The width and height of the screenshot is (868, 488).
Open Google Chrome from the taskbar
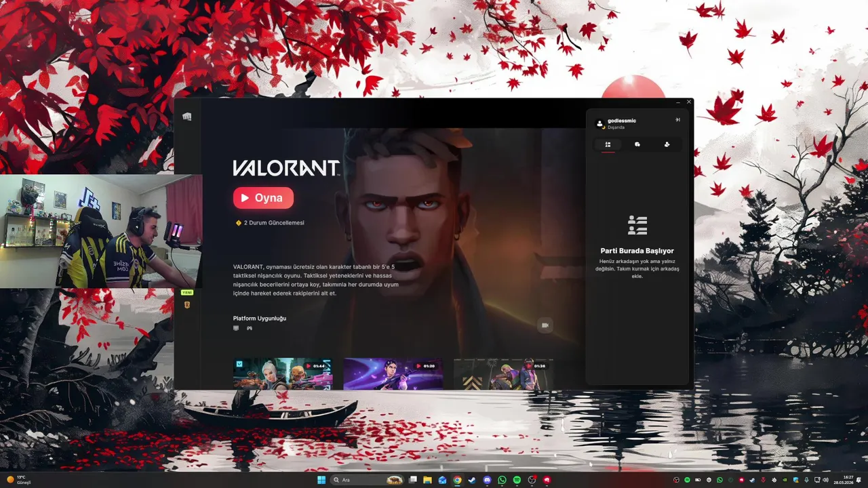457,480
